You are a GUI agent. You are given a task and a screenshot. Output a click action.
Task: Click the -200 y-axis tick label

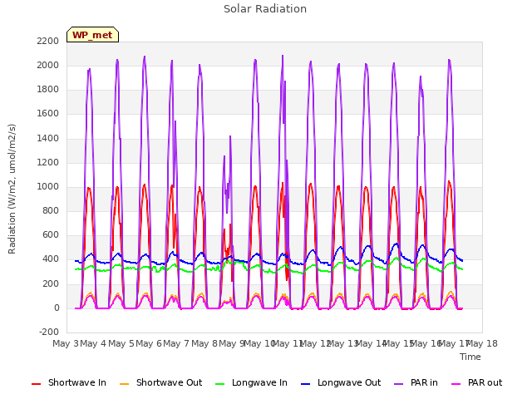click(49, 332)
